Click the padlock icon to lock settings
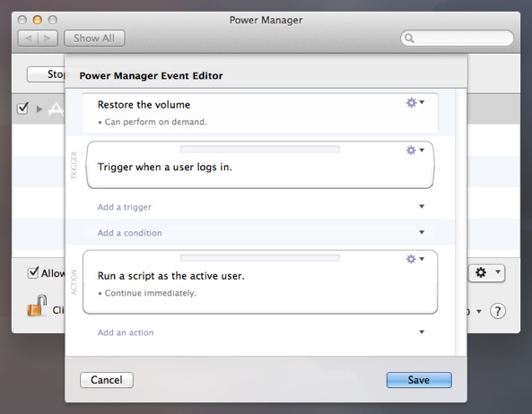This screenshot has width=532, height=414. coord(37,306)
